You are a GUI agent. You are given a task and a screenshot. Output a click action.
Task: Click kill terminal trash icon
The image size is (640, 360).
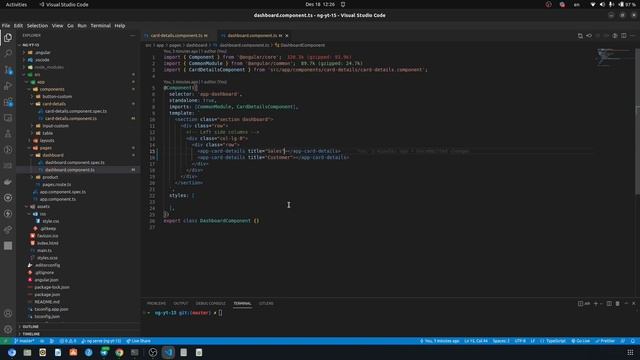(618, 303)
